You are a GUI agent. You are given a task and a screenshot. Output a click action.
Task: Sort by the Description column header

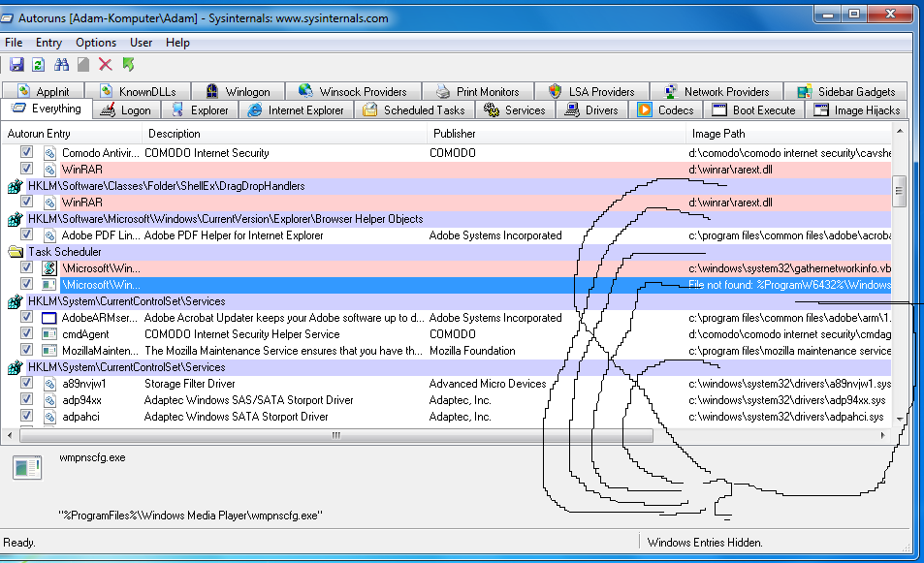coord(285,134)
